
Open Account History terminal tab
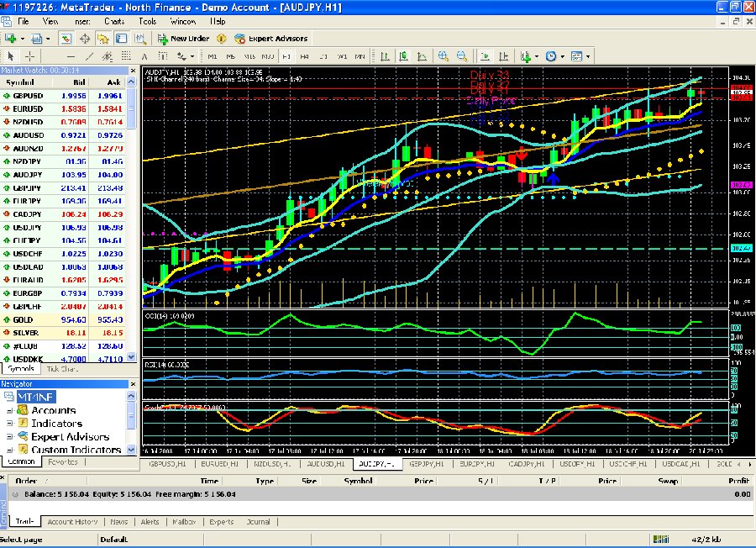(72, 522)
